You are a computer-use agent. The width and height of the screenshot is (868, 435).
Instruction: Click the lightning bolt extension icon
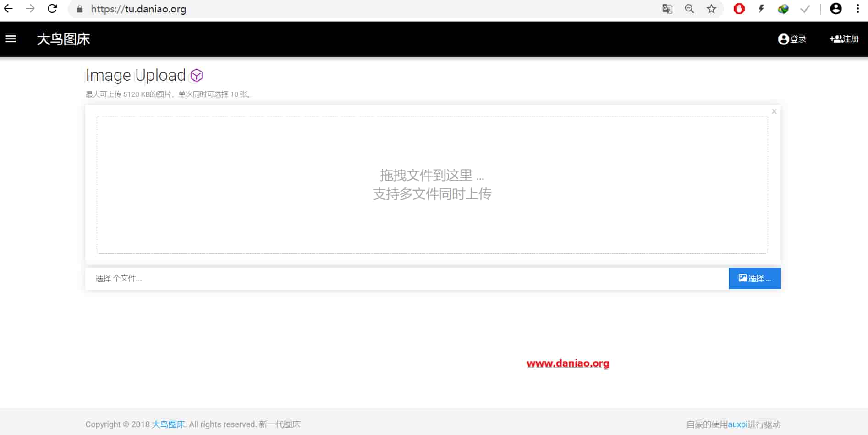(x=761, y=9)
